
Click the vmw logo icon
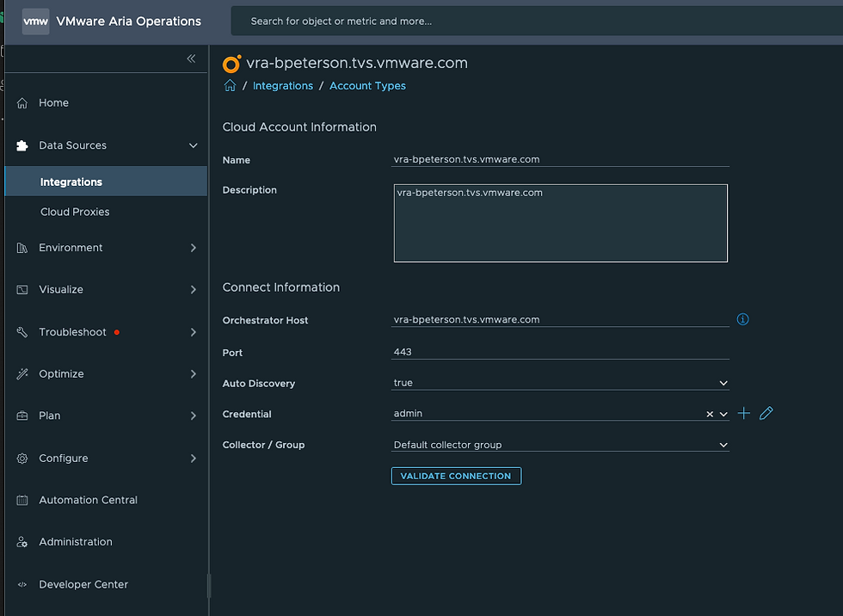click(x=35, y=22)
